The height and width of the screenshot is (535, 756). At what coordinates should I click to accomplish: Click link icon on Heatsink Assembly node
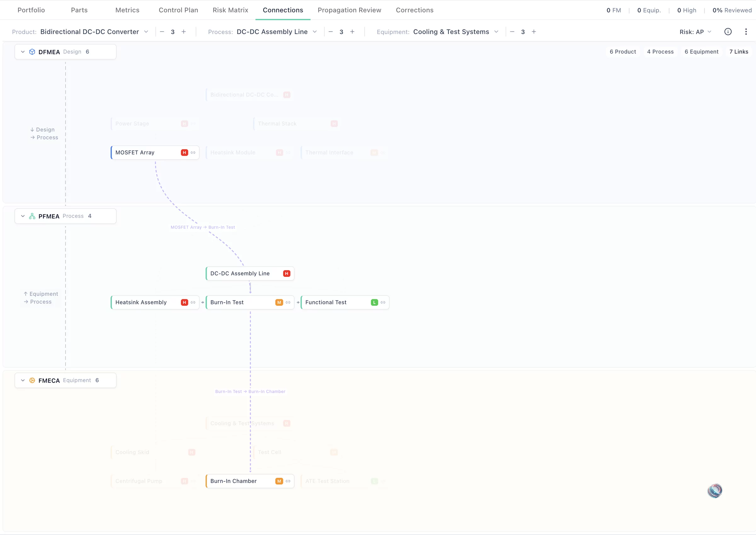click(193, 302)
